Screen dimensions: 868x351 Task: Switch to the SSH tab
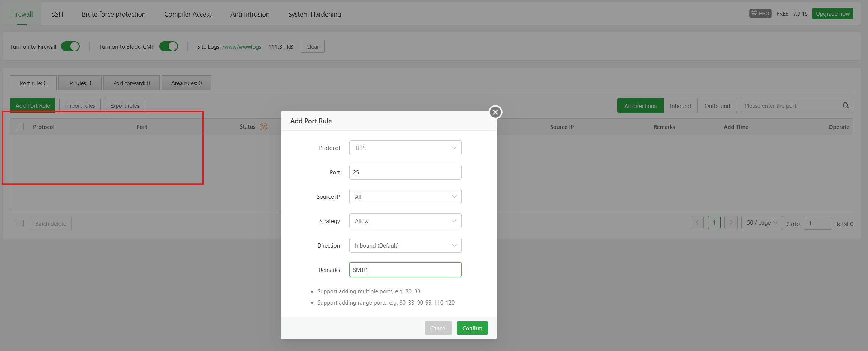point(57,14)
